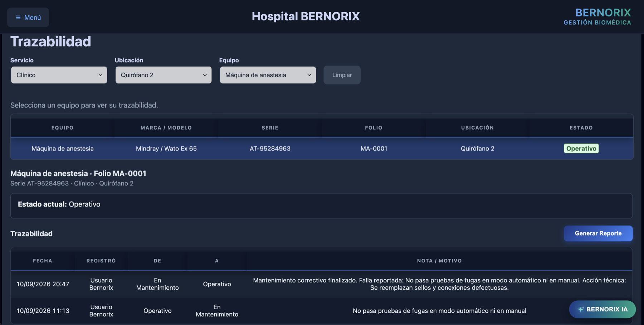Open the Menú hamburger button
Image resolution: width=644 pixels, height=325 pixels.
pos(28,18)
